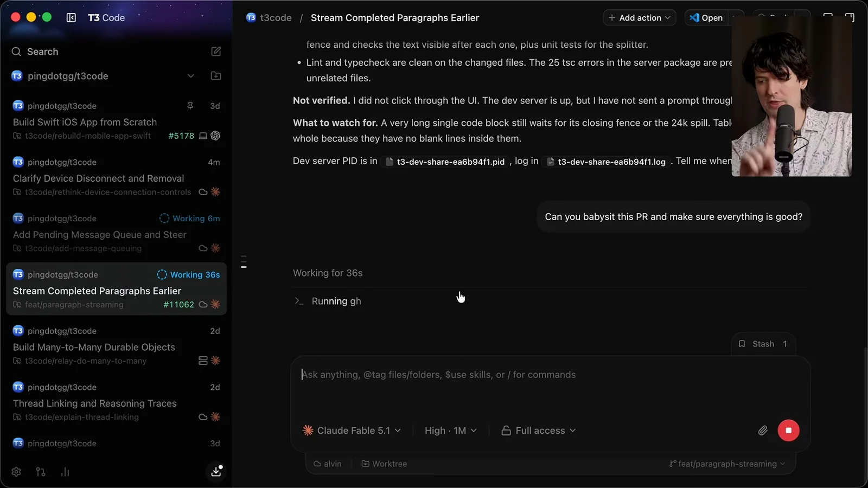Open the Build Many-to-Many Durable Objects thread
This screenshot has width=868, height=488.
coord(116,345)
